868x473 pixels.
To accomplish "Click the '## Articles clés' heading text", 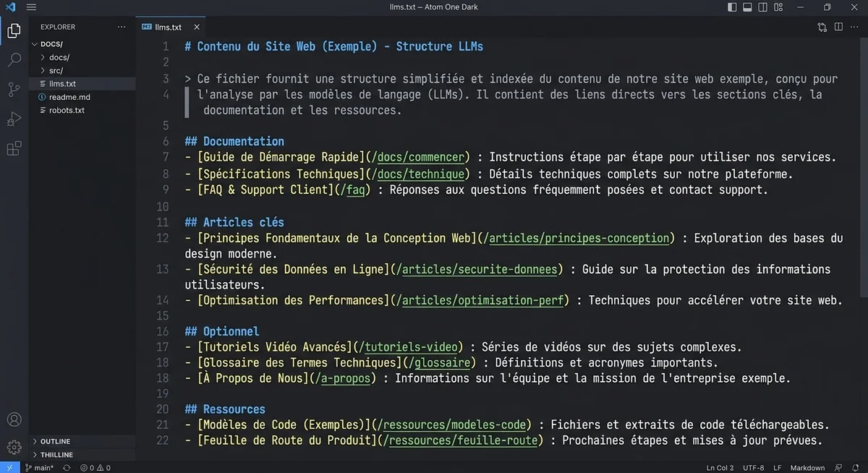I will (x=234, y=222).
